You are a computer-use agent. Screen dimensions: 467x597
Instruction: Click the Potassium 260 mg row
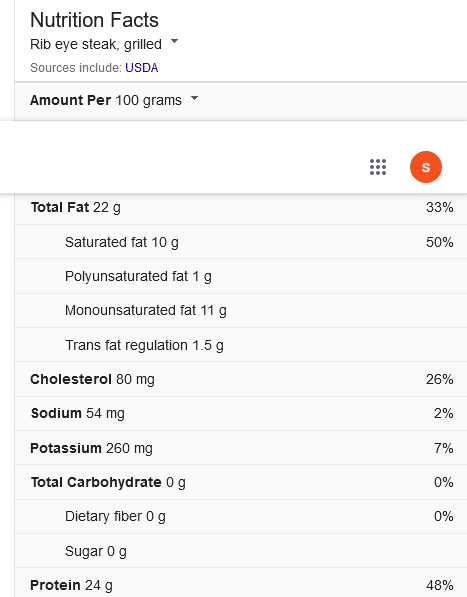241,448
